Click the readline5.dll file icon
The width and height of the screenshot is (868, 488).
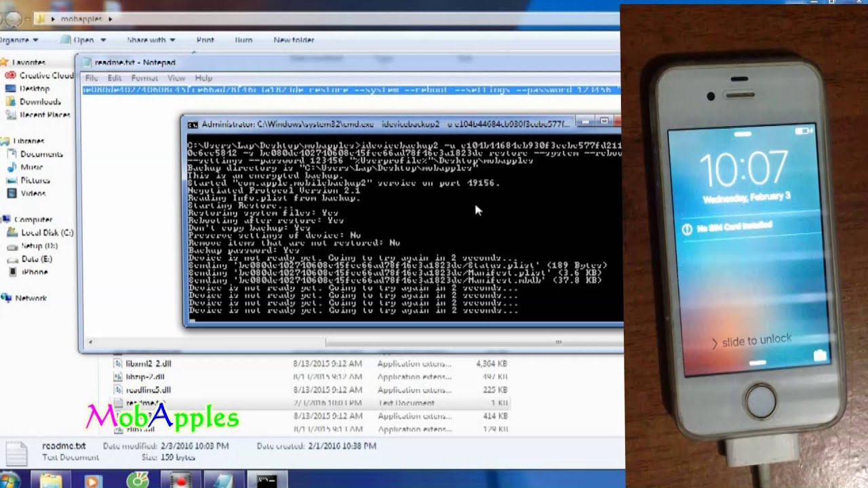tap(117, 390)
